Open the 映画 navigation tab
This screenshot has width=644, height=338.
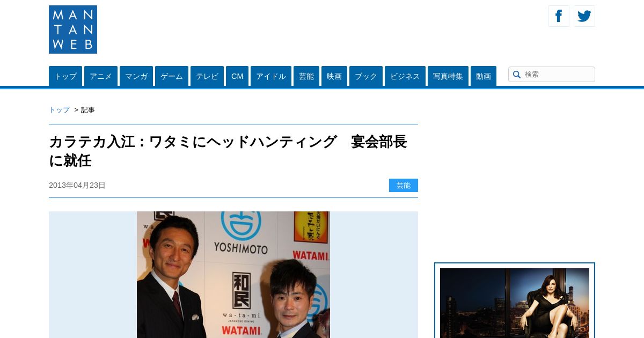pyautogui.click(x=334, y=76)
